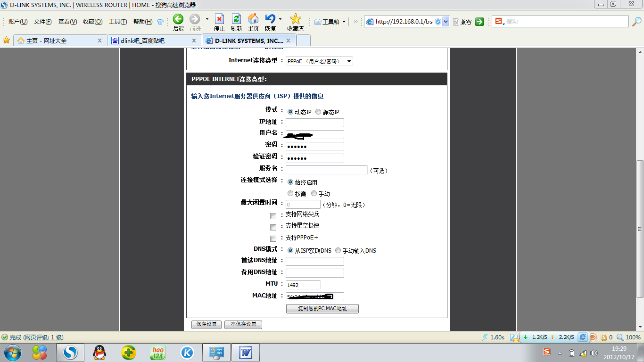This screenshot has width=644, height=362.
Task: Click the back (后退) navigation icon
Action: (178, 19)
